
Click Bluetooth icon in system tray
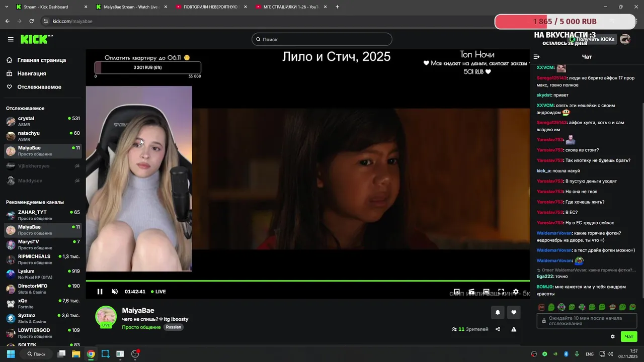566,354
